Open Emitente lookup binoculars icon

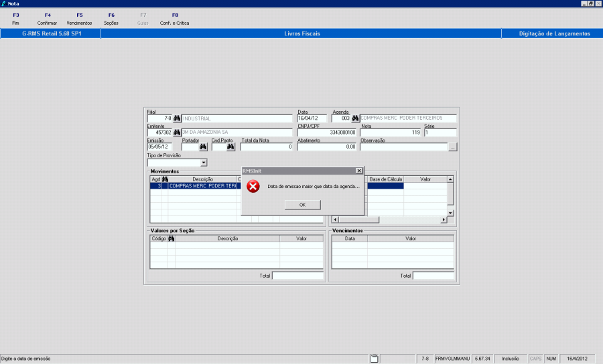coord(177,132)
